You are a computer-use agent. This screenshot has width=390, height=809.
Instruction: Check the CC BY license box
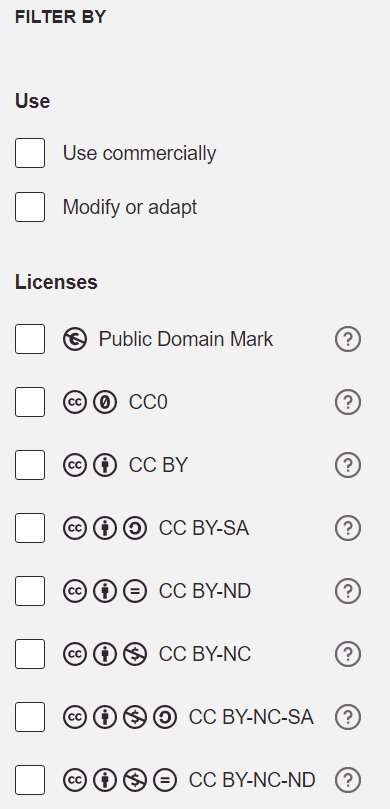click(30, 465)
